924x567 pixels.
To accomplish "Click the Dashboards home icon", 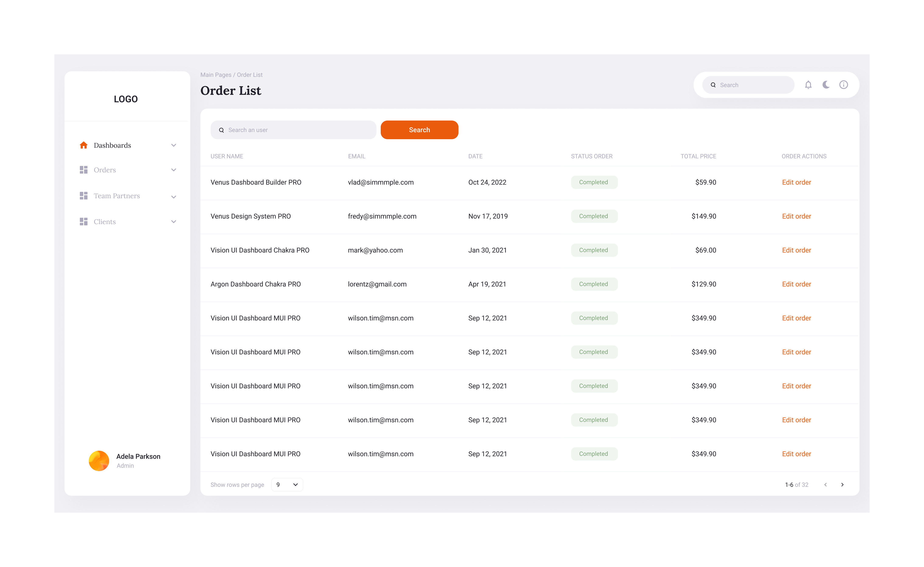I will (x=84, y=145).
